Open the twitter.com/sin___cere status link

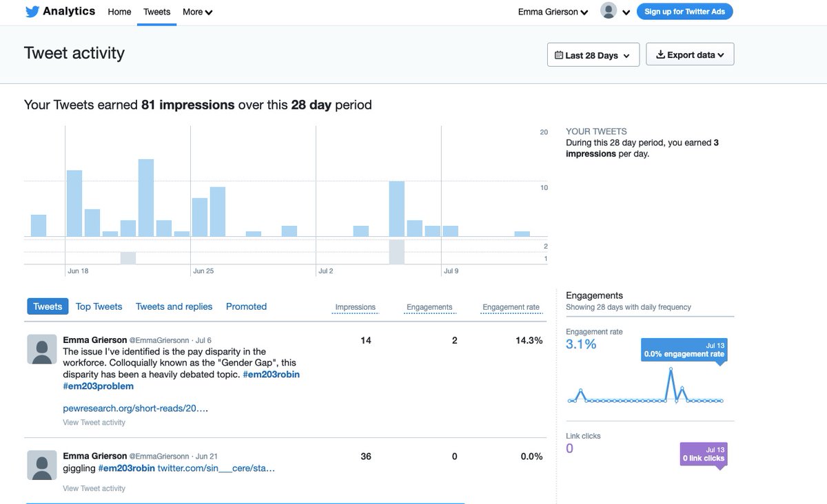[216, 468]
